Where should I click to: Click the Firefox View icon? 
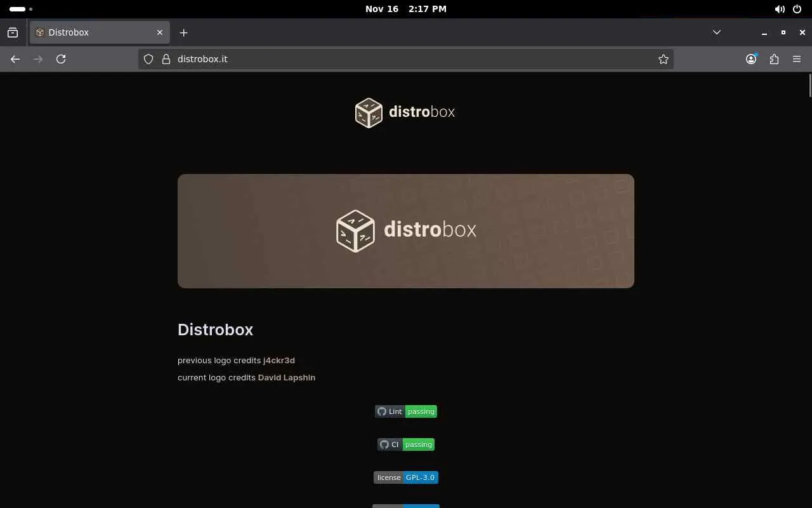[x=13, y=32]
